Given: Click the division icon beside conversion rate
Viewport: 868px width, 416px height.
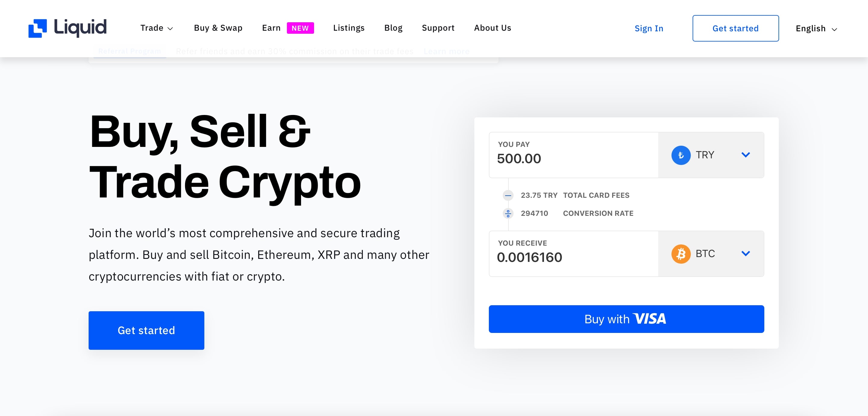Looking at the screenshot, I should point(508,213).
